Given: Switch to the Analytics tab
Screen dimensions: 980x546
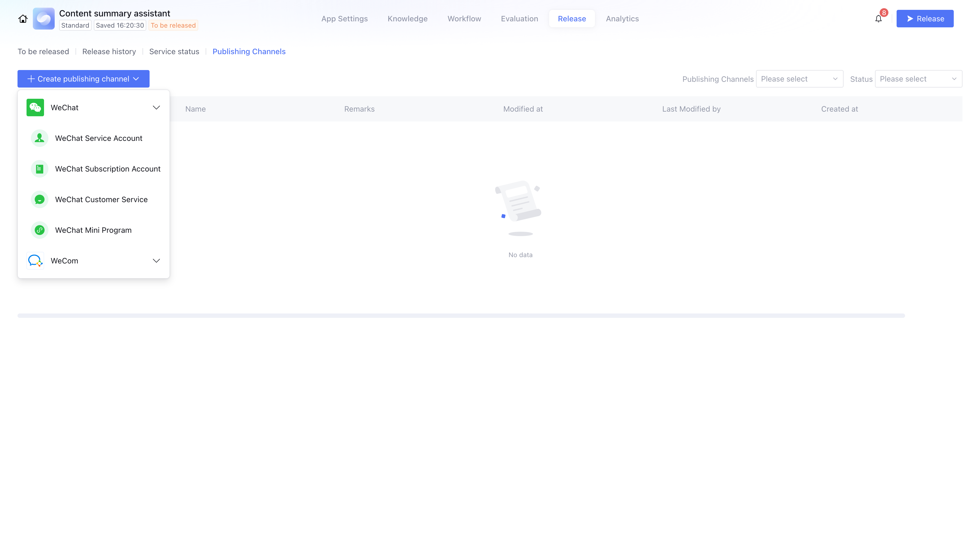Looking at the screenshot, I should click(622, 19).
